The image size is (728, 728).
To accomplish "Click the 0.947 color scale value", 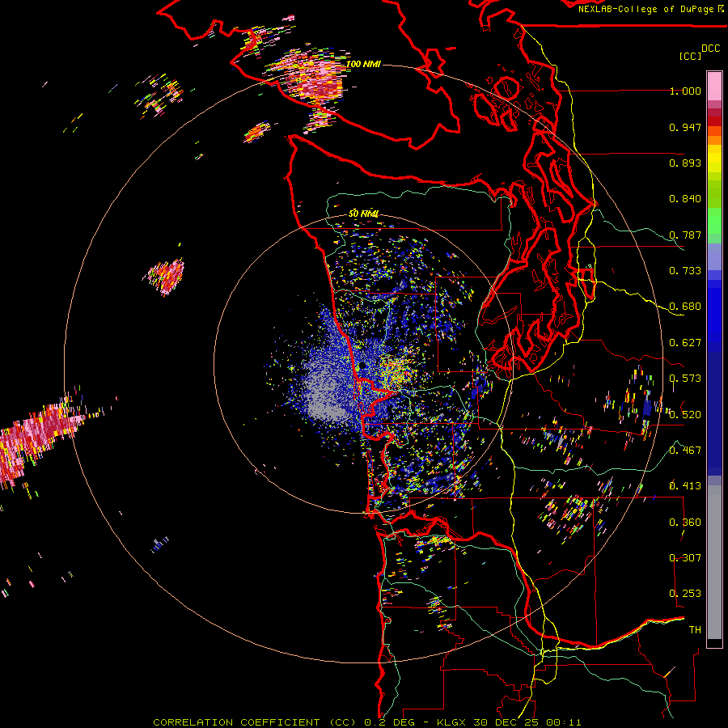I will [685, 127].
